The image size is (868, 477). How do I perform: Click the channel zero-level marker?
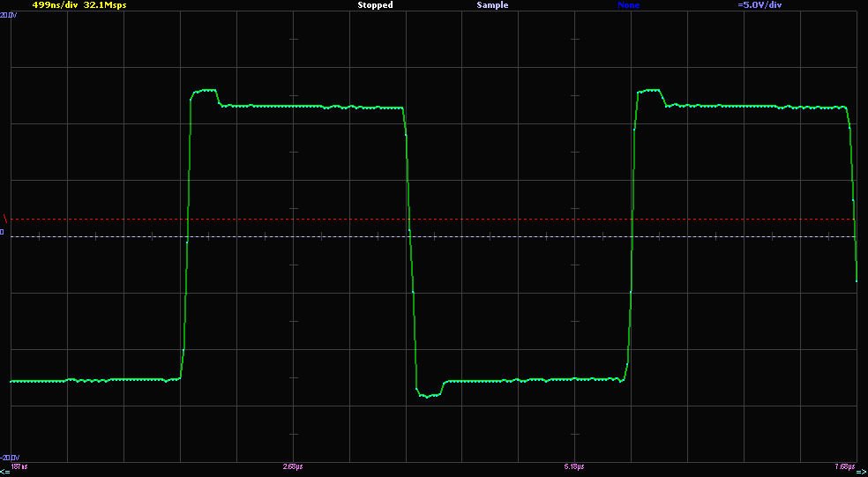click(x=3, y=233)
